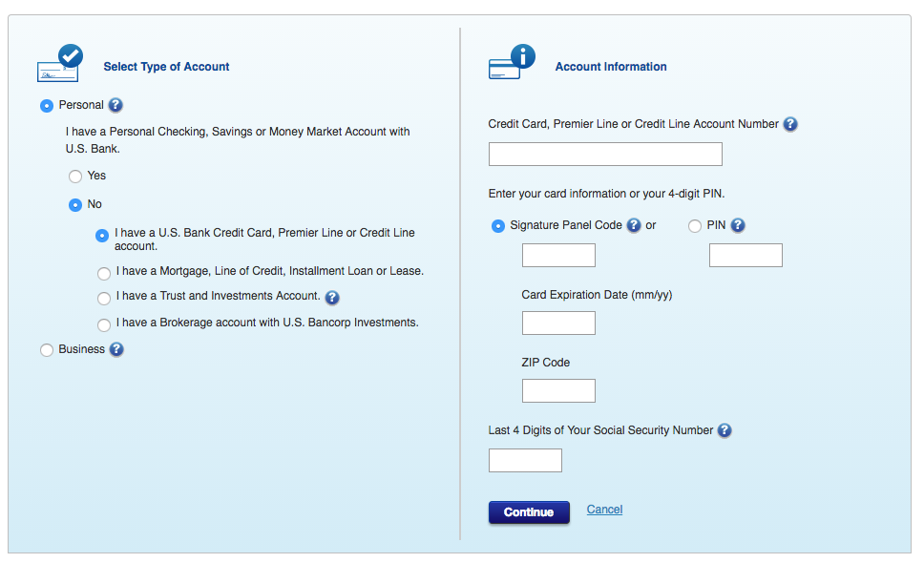924x563 pixels.
Task: Select the Personal account type
Action: pyautogui.click(x=47, y=106)
